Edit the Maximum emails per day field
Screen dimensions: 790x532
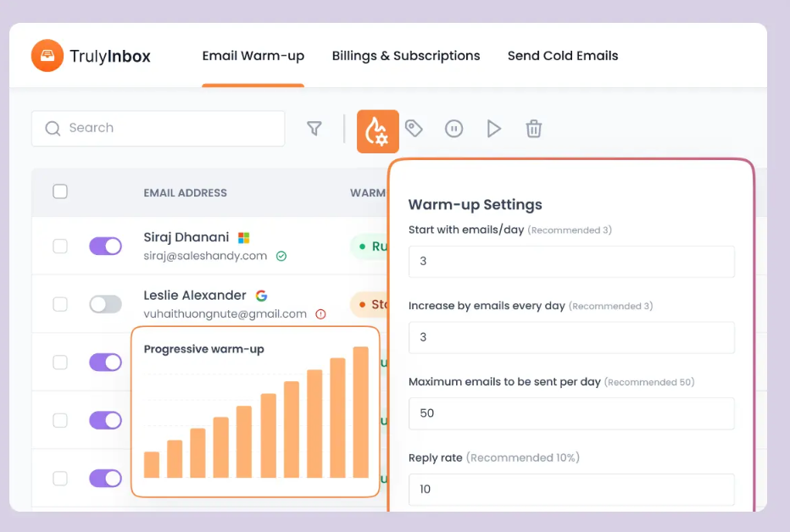[571, 413]
